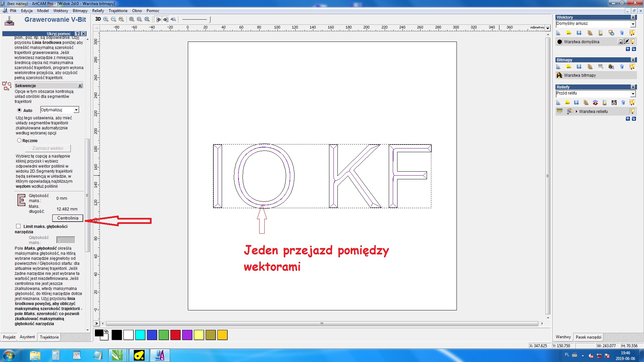Enable Limit maks. głębokości narzędzia checkbox
Viewport: 644px width, 362px height.
pyautogui.click(x=18, y=226)
